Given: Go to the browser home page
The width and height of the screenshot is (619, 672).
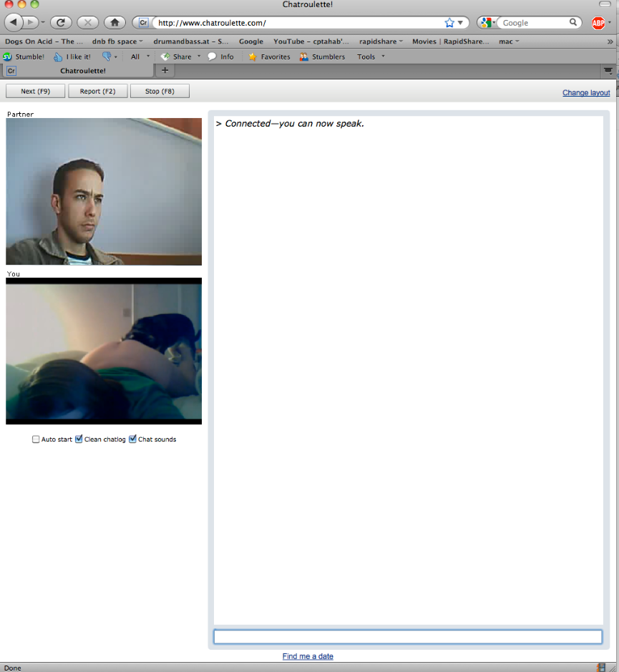Looking at the screenshot, I should click(x=114, y=22).
